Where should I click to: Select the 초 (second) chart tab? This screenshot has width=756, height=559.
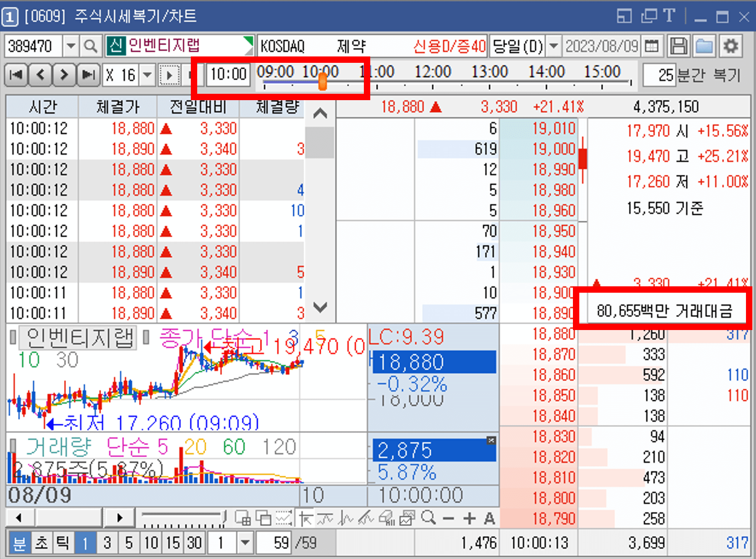pyautogui.click(x=41, y=543)
